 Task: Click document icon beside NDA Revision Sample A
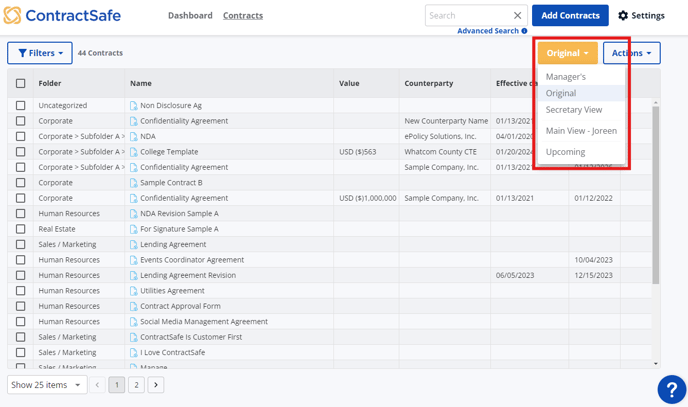(x=133, y=214)
